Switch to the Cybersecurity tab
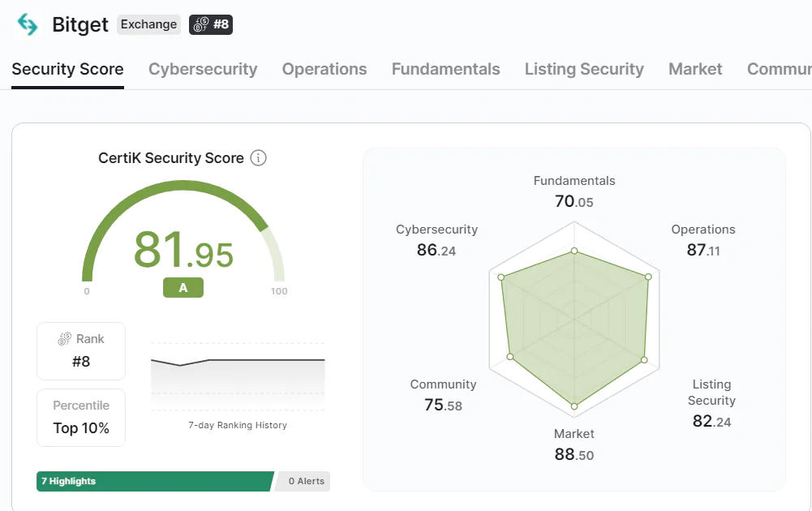 coord(203,70)
